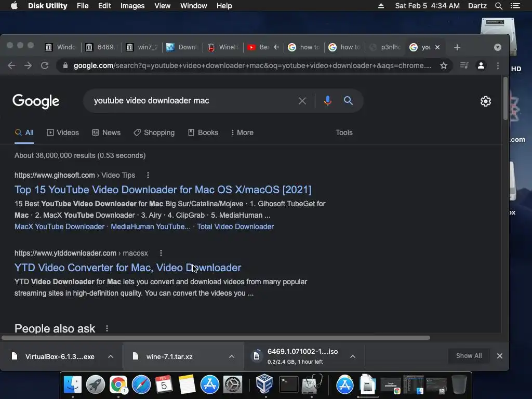Open the File menu in menu bar
The width and height of the screenshot is (532, 399).
pos(83,6)
